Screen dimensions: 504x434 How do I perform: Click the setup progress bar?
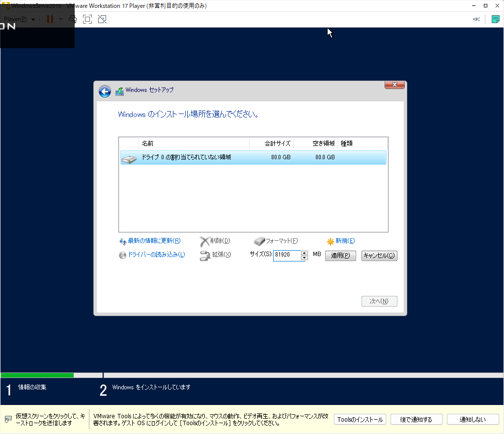coord(252,375)
